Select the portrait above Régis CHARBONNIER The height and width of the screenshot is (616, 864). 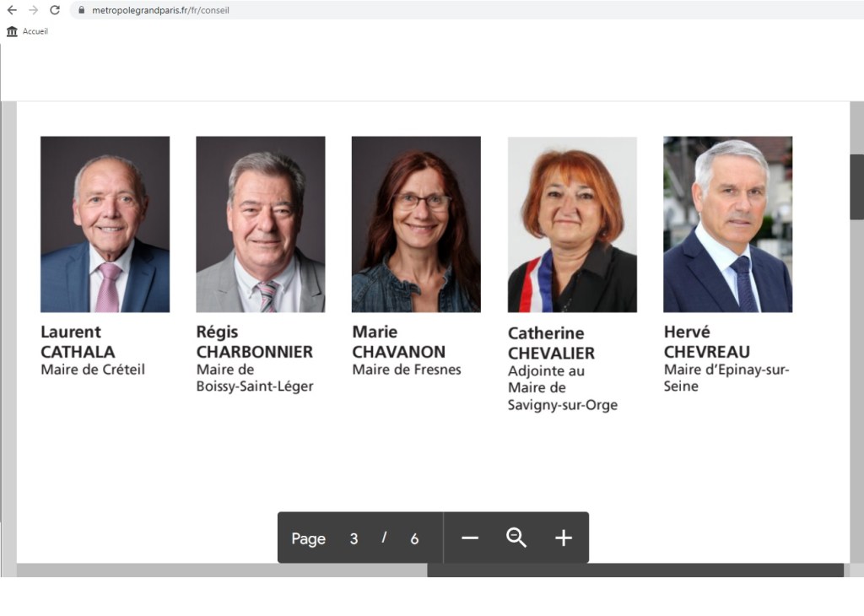coord(260,224)
